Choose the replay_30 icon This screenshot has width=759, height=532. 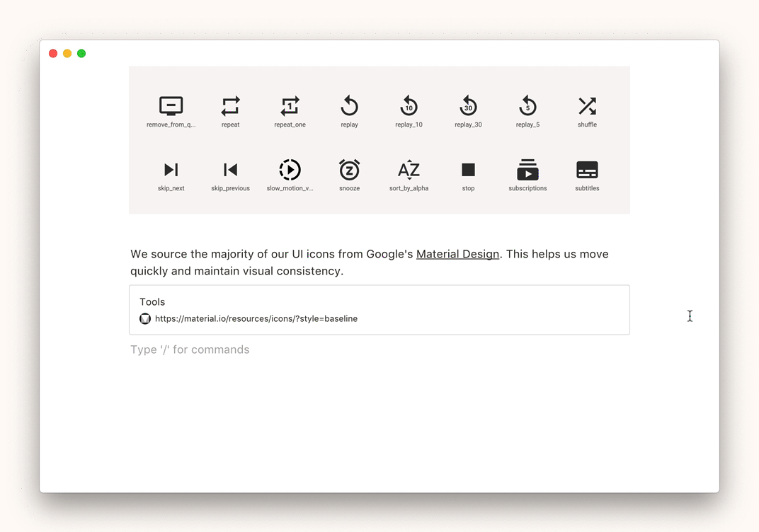pyautogui.click(x=468, y=106)
